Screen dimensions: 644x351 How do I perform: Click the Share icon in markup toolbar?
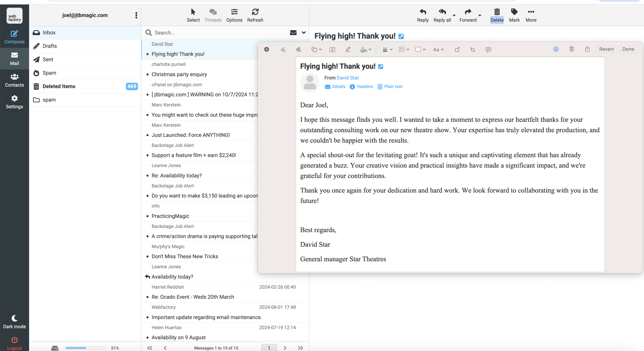[587, 49]
